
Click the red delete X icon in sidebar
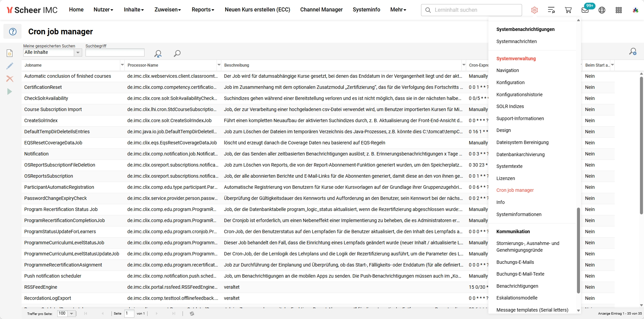pyautogui.click(x=10, y=79)
